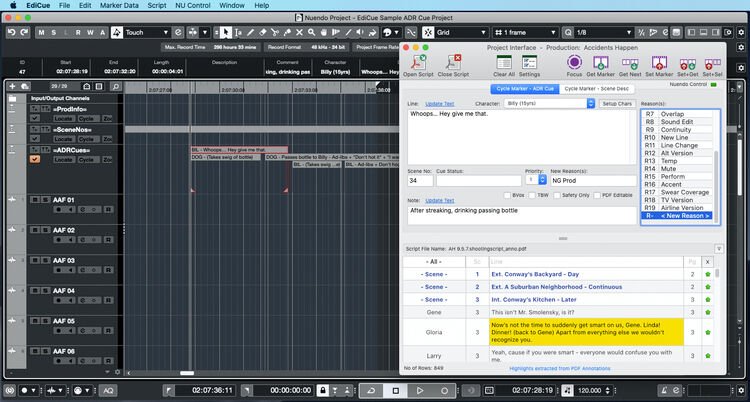This screenshot has width=750, height=402.
Task: Click the AQ button in transport bar
Action: tap(109, 391)
